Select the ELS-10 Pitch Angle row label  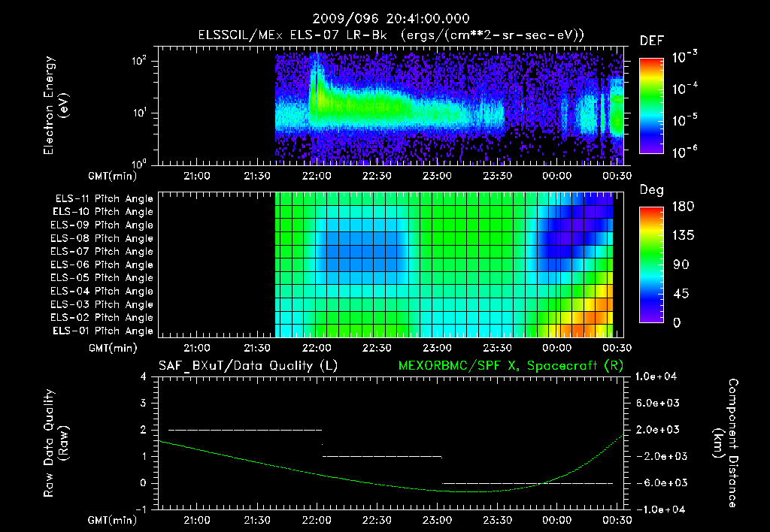[103, 212]
